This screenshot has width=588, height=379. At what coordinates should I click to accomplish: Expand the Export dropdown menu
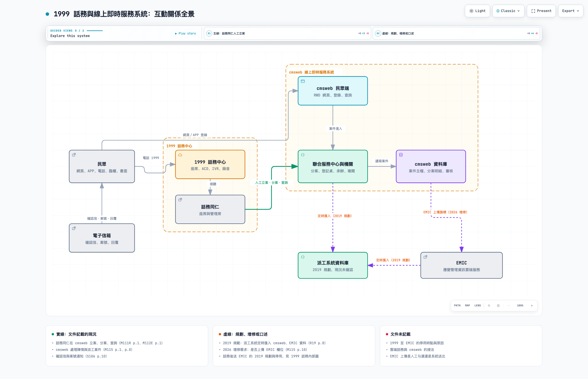570,11
